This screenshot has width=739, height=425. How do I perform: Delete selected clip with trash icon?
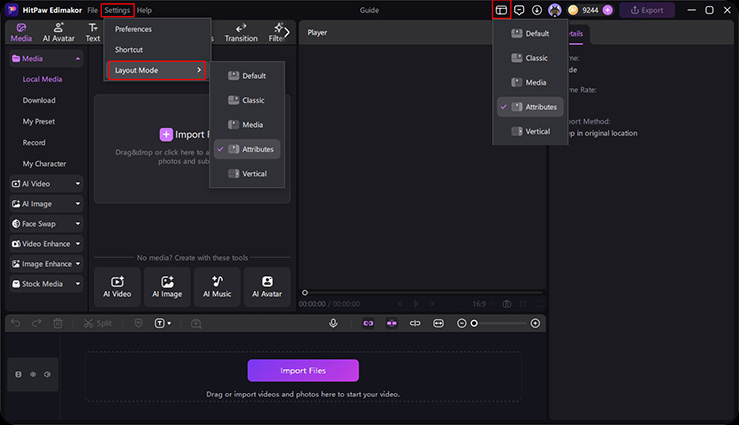tap(58, 323)
